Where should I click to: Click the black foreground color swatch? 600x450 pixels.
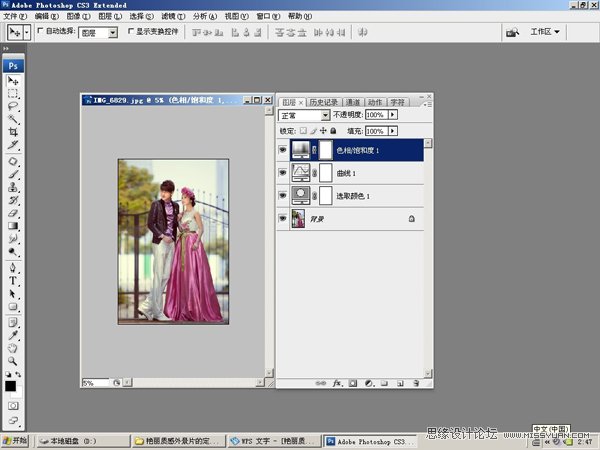coord(10,386)
